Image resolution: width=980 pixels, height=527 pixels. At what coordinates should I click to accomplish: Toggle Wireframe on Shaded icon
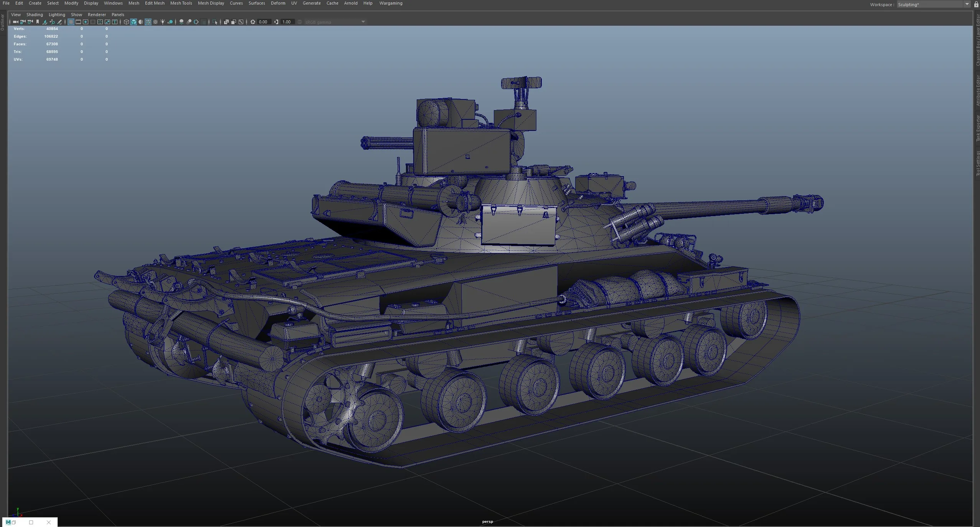click(148, 22)
